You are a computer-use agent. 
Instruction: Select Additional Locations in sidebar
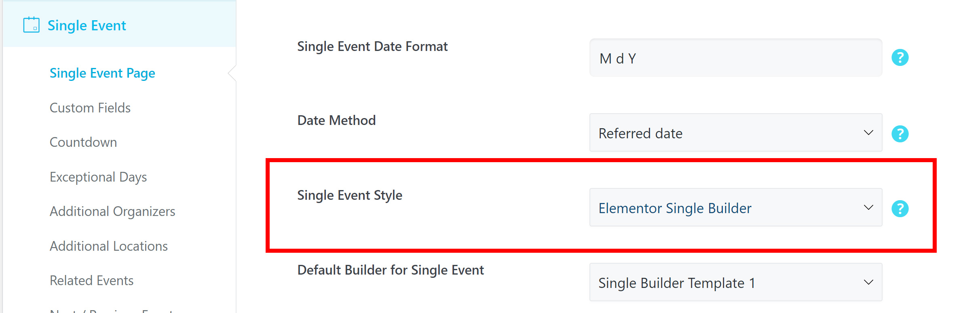pos(109,246)
